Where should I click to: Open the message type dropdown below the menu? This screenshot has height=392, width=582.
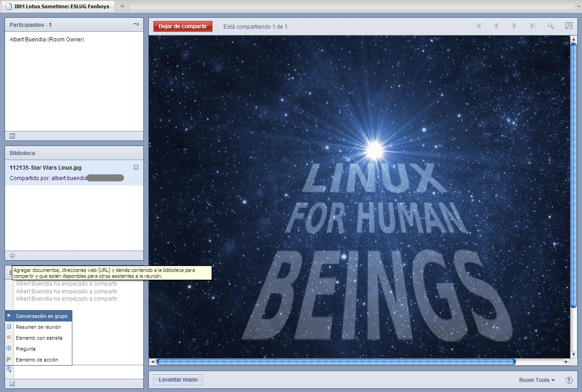(9, 369)
